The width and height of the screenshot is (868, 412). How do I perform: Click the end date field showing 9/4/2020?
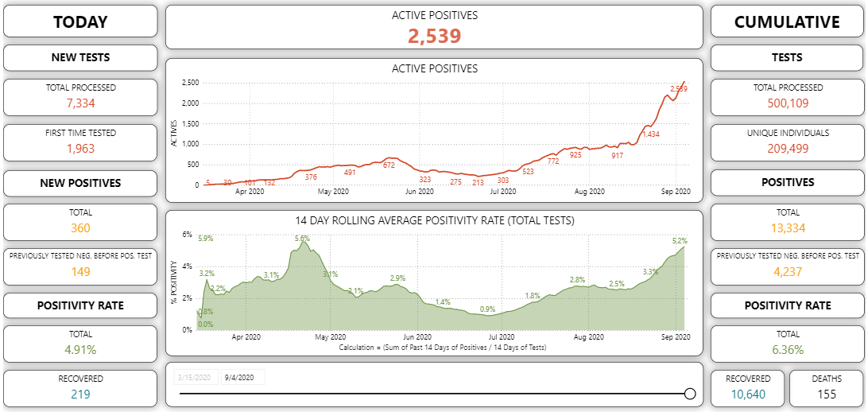[242, 378]
